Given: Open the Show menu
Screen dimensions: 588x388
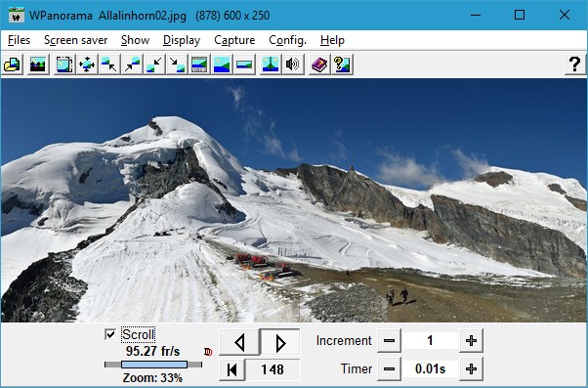Looking at the screenshot, I should click(136, 40).
